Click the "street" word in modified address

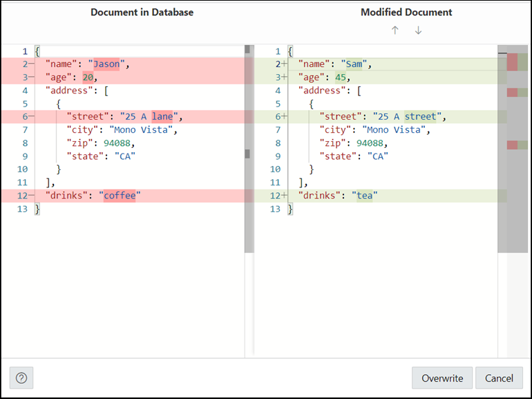pos(420,116)
